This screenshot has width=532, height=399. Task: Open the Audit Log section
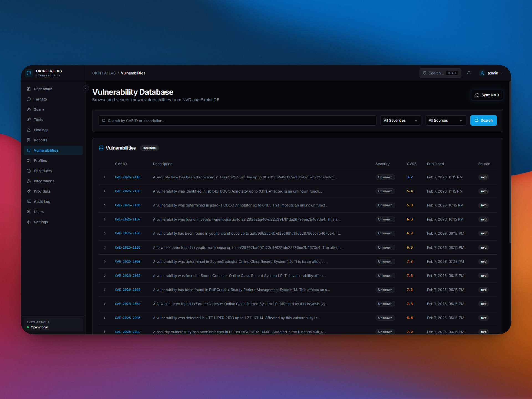pyautogui.click(x=42, y=201)
